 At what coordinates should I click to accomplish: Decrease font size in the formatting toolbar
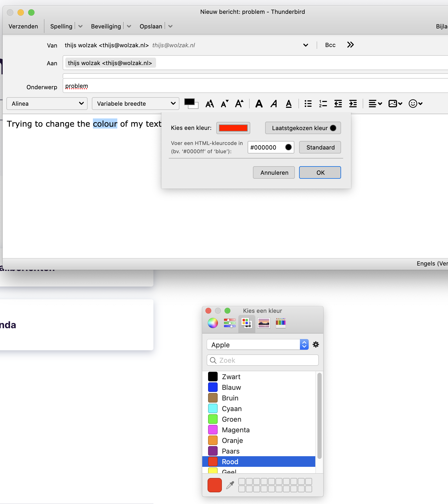[225, 104]
